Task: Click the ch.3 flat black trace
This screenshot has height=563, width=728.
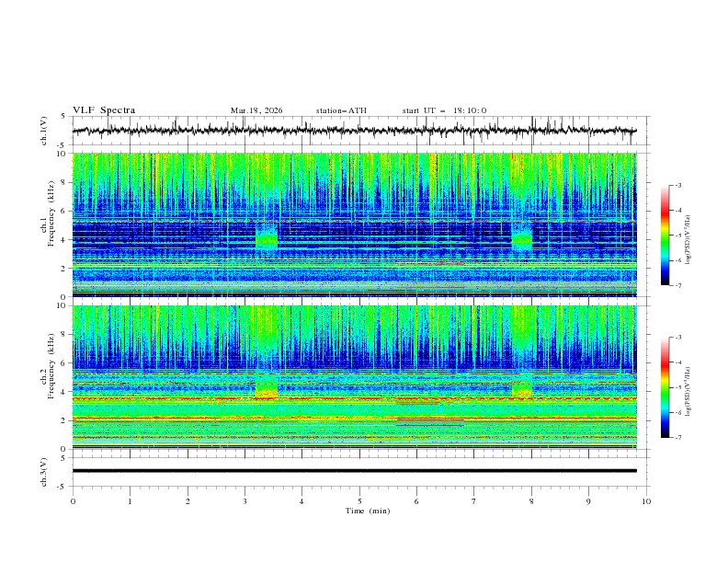Action: (x=354, y=471)
